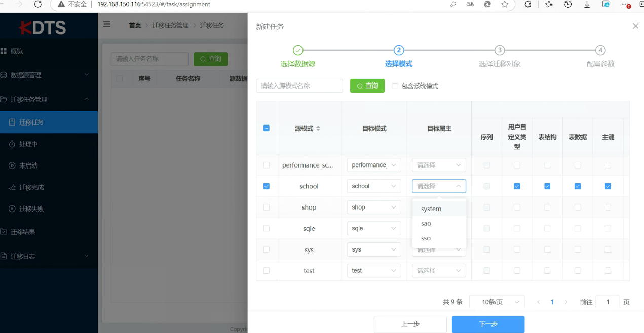Click the 请输入源模式名称 search field

[299, 86]
